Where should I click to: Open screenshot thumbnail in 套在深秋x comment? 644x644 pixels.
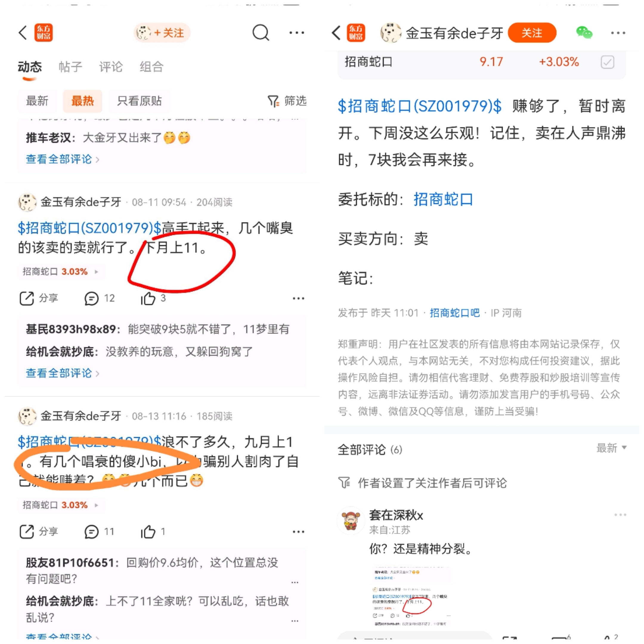[x=411, y=596]
